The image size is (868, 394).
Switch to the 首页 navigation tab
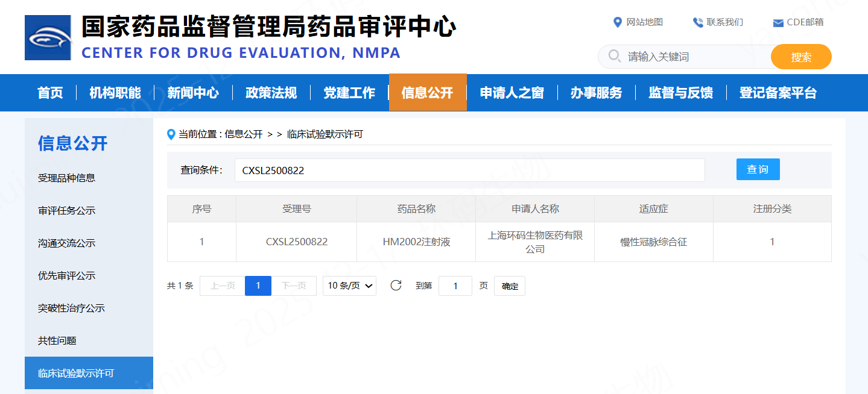[50, 92]
